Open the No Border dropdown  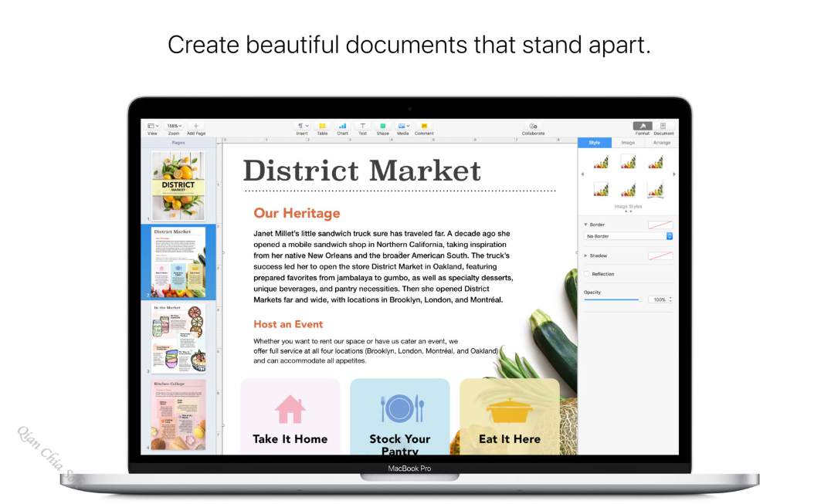[x=628, y=236]
